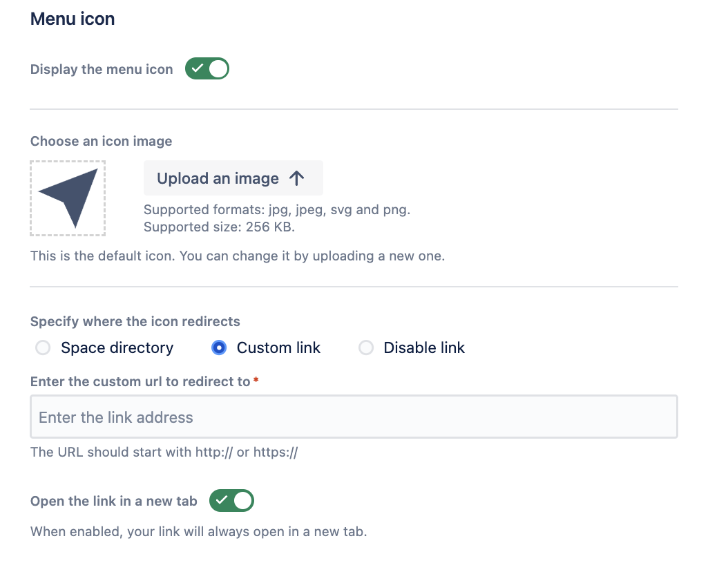Click the Upload an image button

pyautogui.click(x=233, y=178)
